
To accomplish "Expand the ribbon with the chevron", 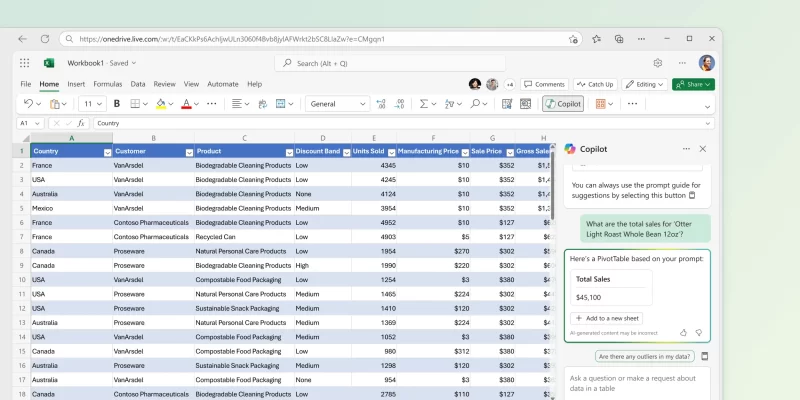I will click(x=707, y=107).
